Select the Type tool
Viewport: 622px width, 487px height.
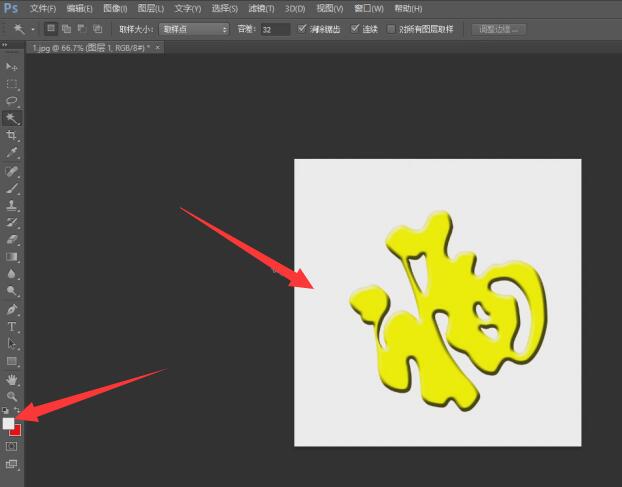pyautogui.click(x=12, y=326)
